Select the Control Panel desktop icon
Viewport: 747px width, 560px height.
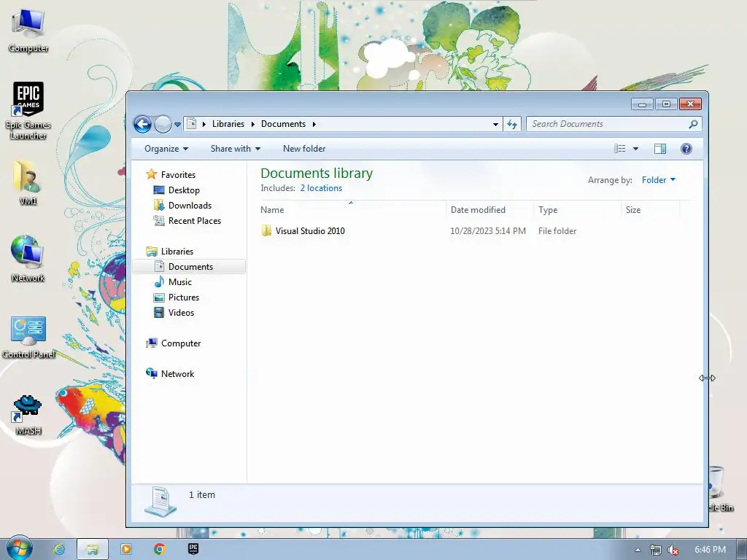pos(28,337)
